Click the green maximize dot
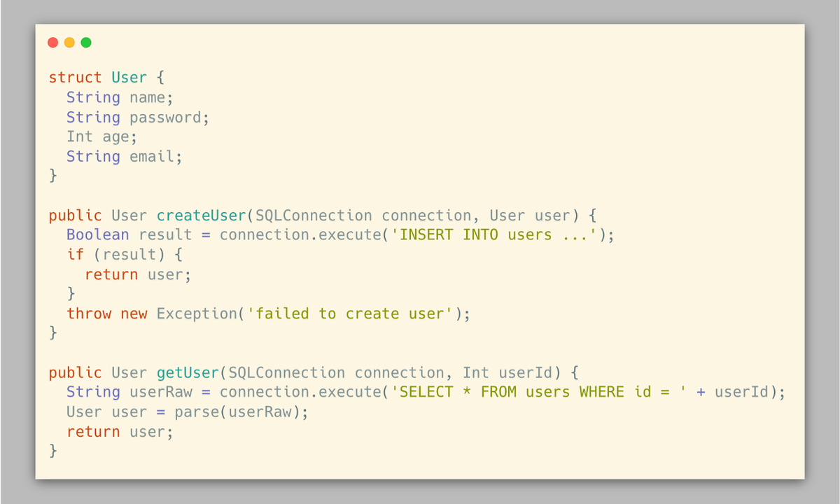The height and width of the screenshot is (504, 840). click(x=86, y=43)
